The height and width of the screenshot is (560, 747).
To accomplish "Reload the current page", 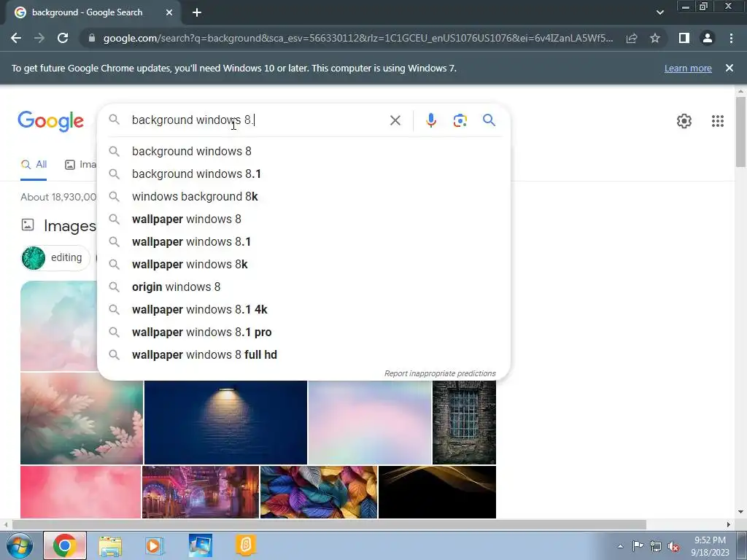I will tap(63, 38).
